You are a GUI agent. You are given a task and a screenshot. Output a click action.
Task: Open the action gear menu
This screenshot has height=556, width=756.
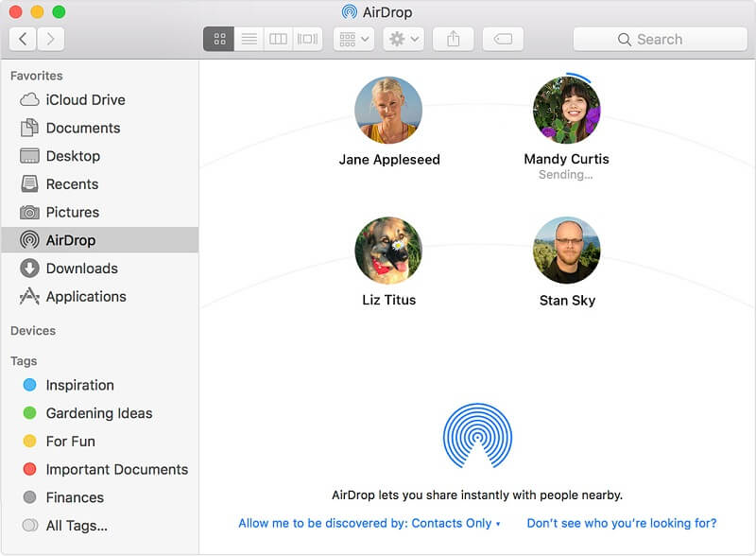404,39
